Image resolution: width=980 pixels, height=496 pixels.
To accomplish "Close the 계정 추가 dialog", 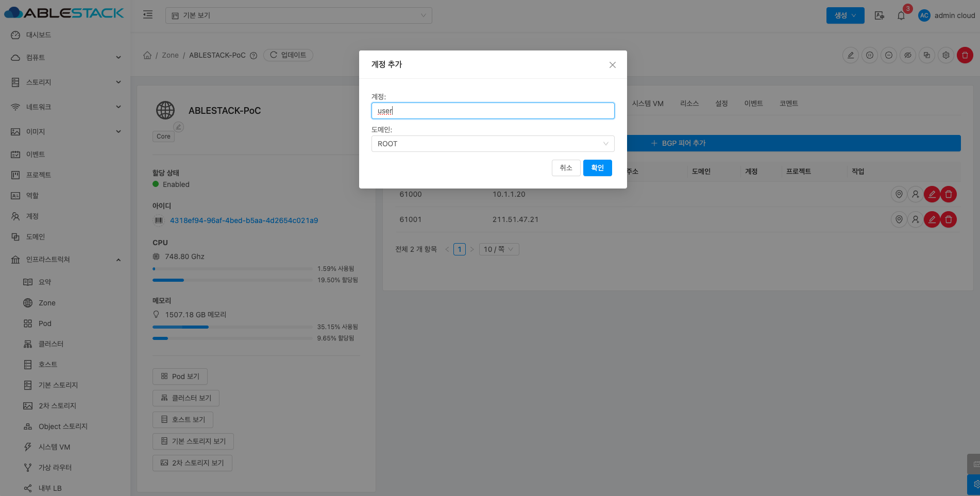I will 612,65.
